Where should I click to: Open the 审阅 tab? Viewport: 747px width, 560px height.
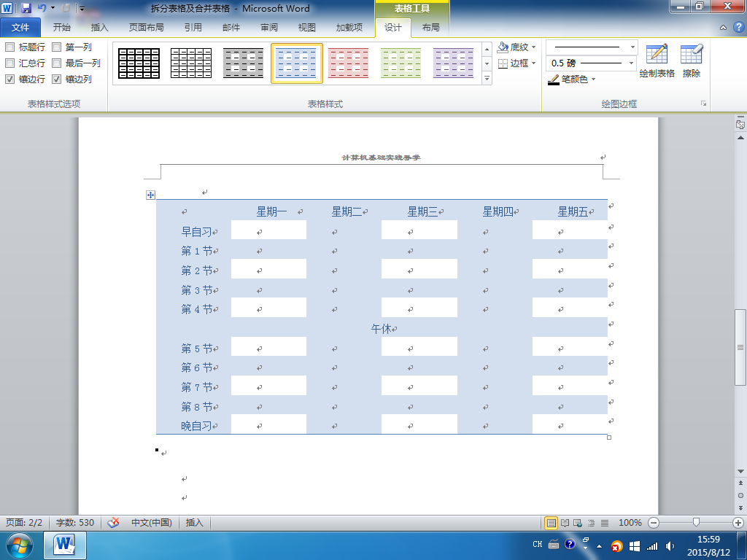click(269, 28)
